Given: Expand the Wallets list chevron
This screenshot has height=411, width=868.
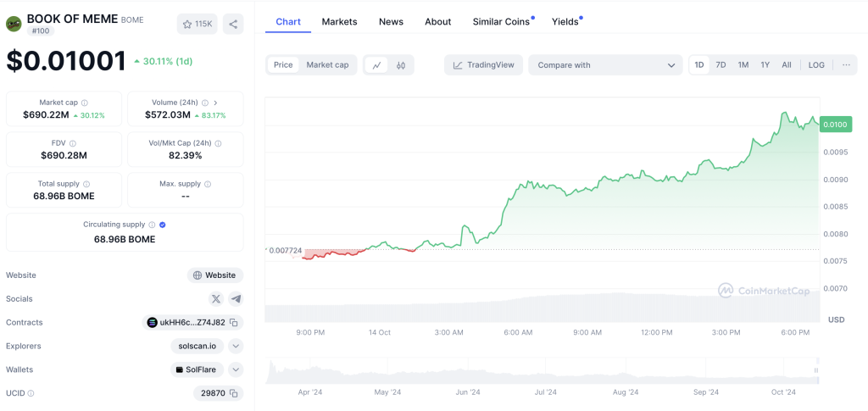Looking at the screenshot, I should 236,369.
